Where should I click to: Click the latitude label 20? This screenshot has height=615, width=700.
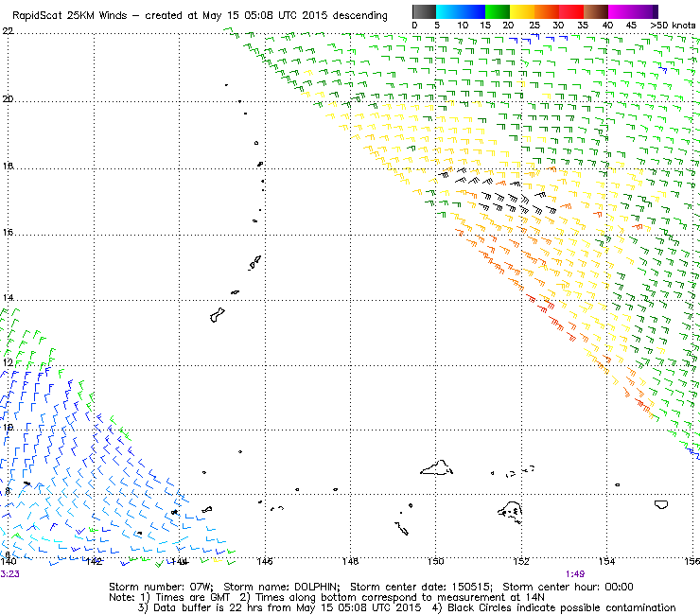8,99
